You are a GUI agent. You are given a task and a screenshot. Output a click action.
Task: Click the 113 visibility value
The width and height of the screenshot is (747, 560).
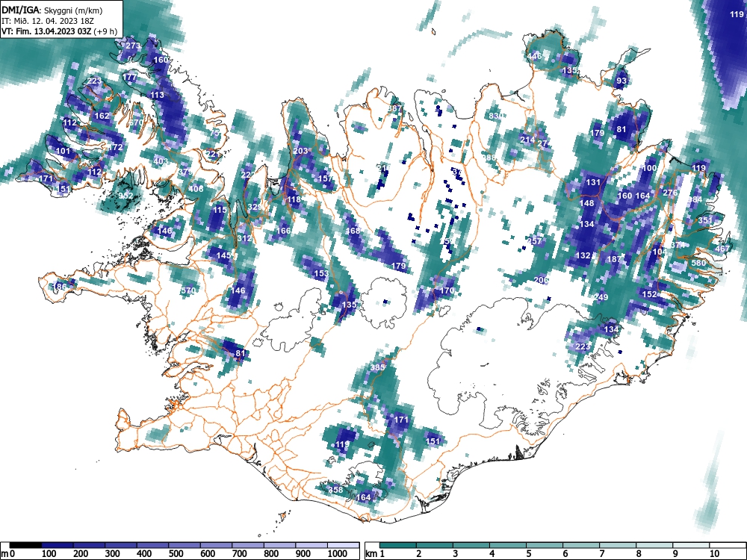click(x=157, y=95)
